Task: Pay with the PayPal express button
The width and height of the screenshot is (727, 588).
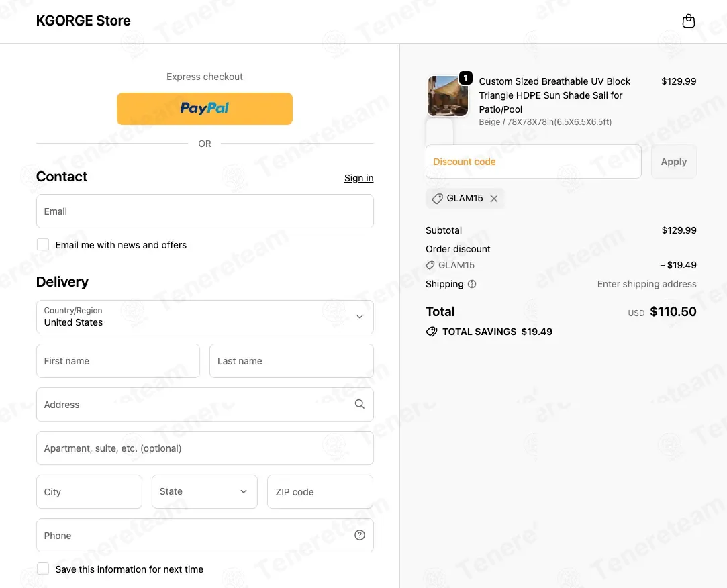Action: tap(205, 109)
